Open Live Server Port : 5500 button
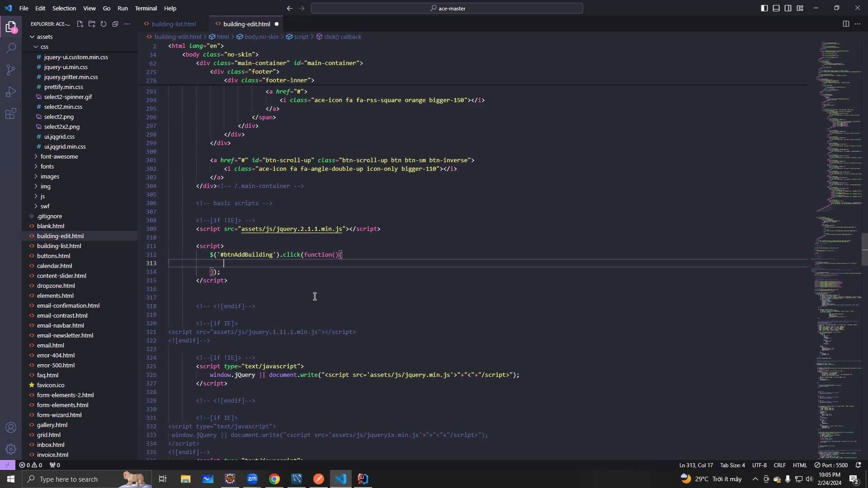This screenshot has height=488, width=868. pos(831,465)
